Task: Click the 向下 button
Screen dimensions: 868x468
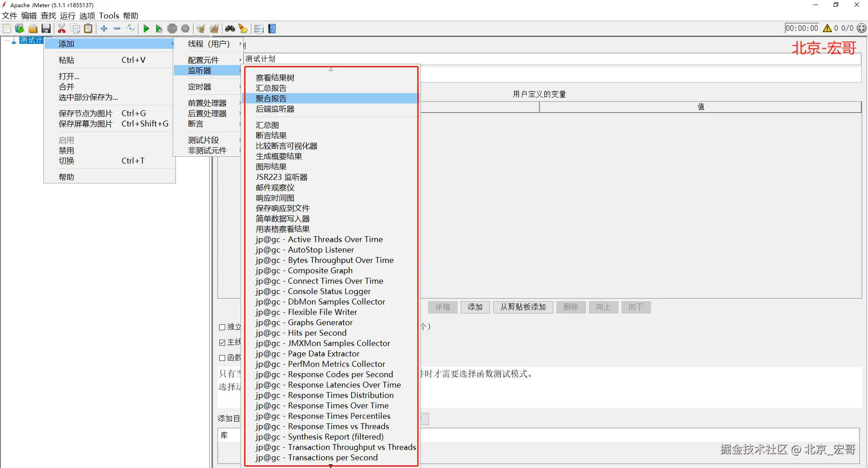Action: point(636,307)
